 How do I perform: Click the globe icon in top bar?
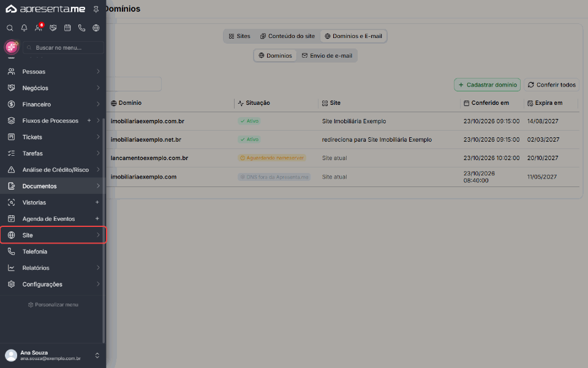[x=96, y=28]
